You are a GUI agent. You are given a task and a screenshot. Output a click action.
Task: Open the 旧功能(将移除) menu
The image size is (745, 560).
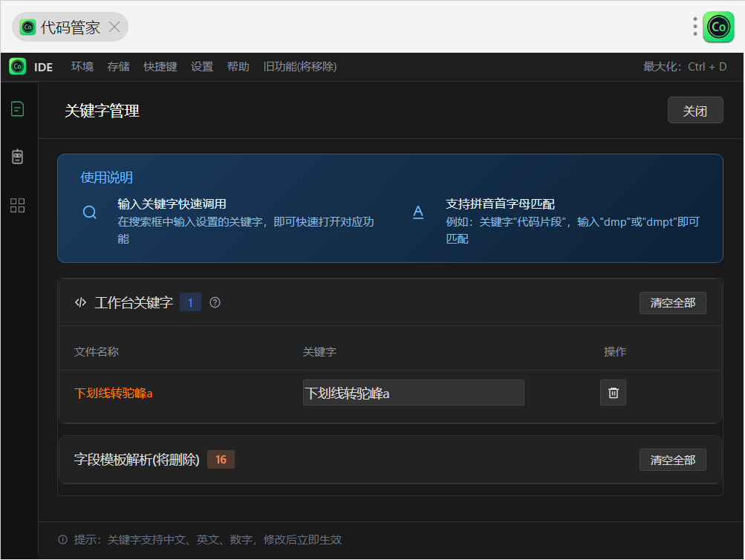[x=300, y=67]
